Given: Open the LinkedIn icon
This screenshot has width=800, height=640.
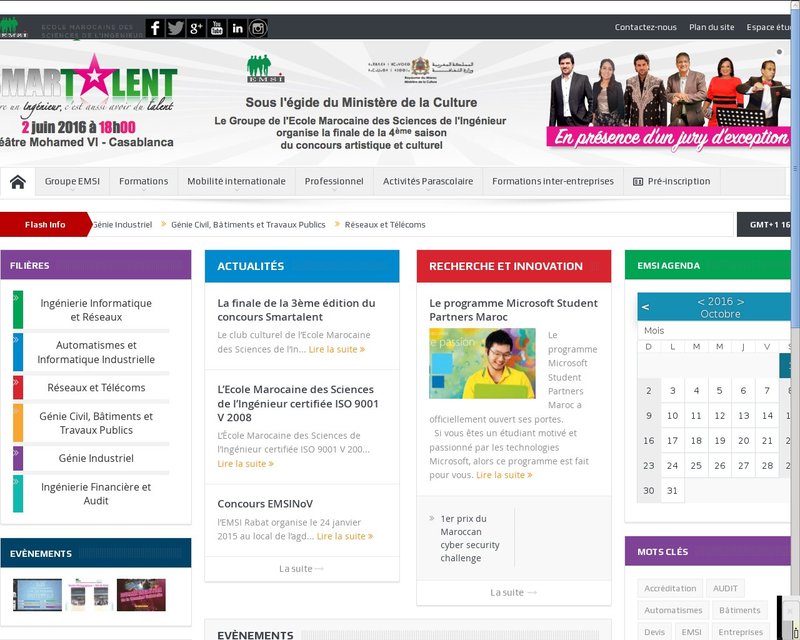Looking at the screenshot, I should click(x=237, y=28).
